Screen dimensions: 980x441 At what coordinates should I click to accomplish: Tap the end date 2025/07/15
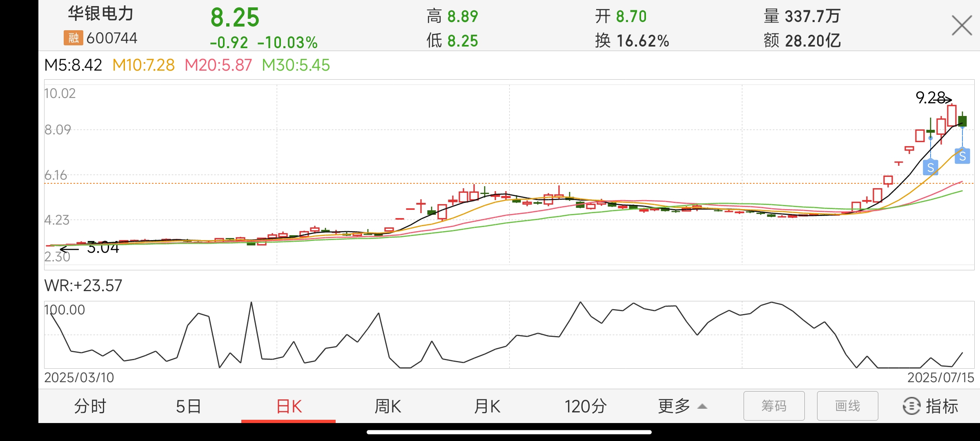click(x=941, y=377)
